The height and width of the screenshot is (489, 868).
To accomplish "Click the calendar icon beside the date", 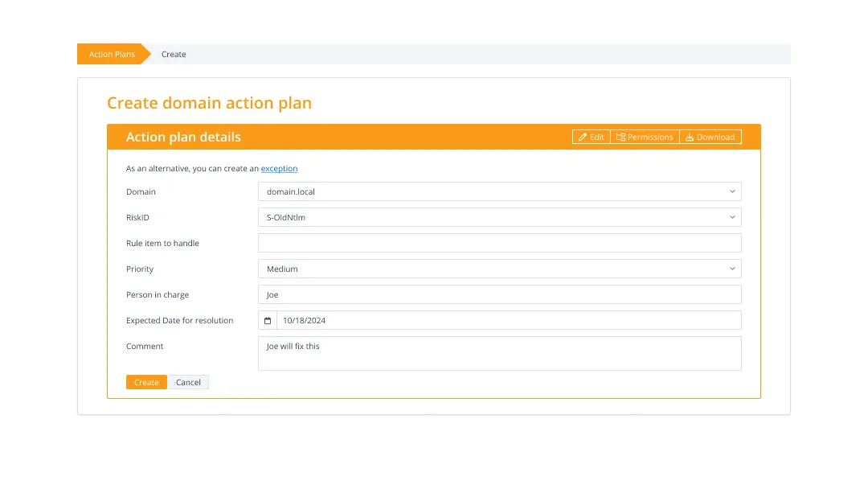I will [x=268, y=321].
